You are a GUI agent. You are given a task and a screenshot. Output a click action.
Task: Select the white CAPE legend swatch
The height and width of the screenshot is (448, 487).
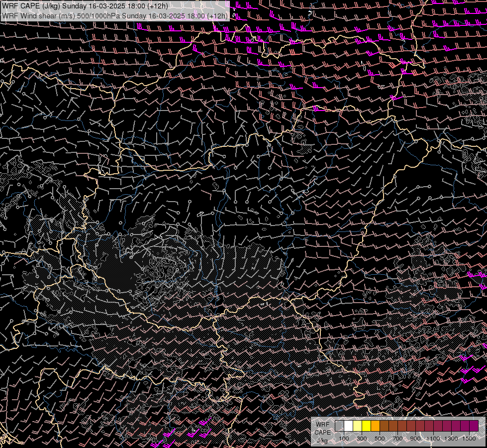tap(349, 426)
